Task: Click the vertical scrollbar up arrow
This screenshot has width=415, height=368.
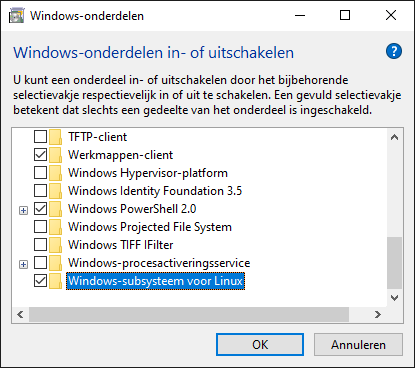Action: tap(395, 137)
